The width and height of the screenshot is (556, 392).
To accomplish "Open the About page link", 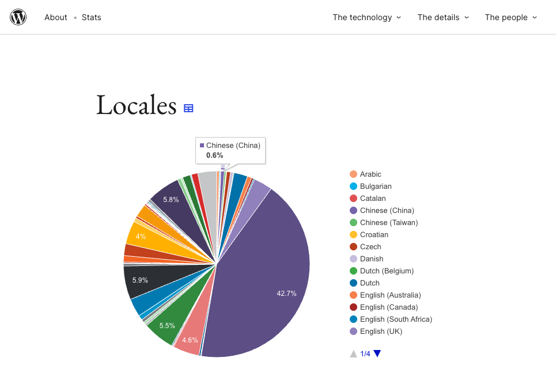I will 56,17.
